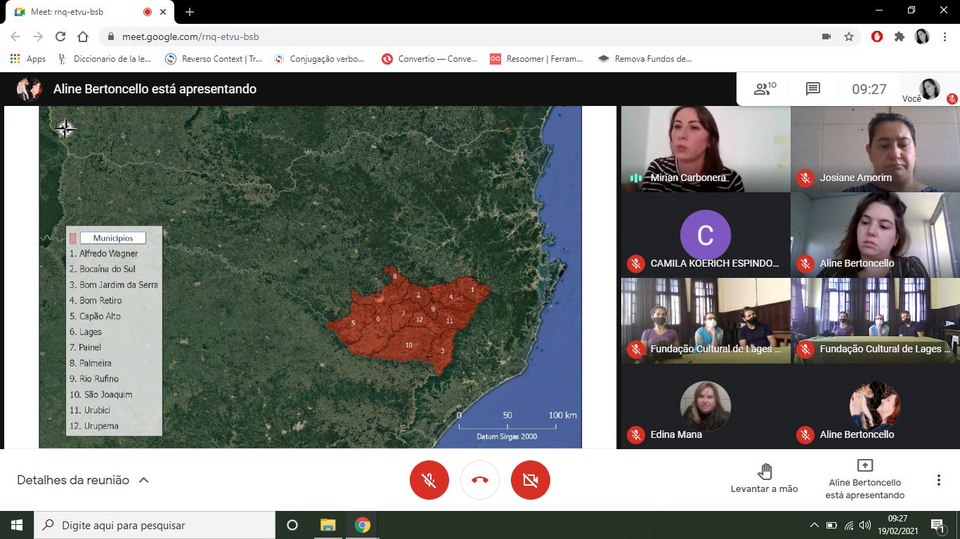
Task: Open the three-dot more options menu
Action: 938,480
